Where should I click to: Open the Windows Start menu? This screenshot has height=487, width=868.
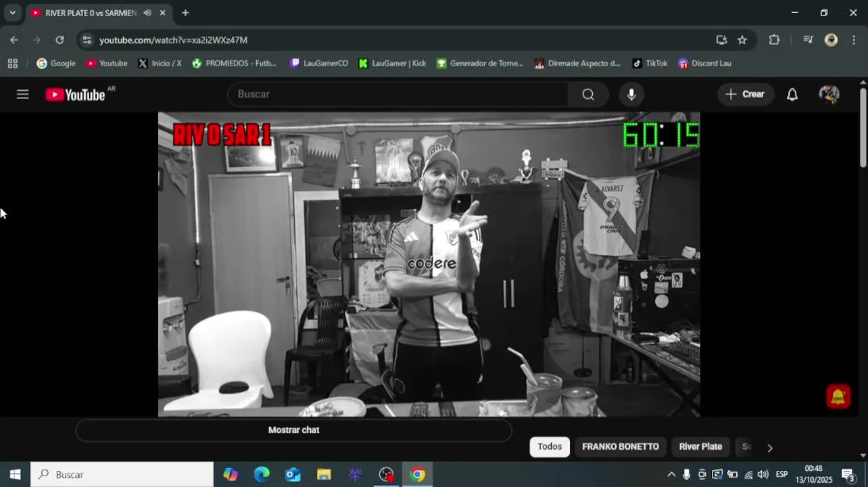pyautogui.click(x=15, y=475)
